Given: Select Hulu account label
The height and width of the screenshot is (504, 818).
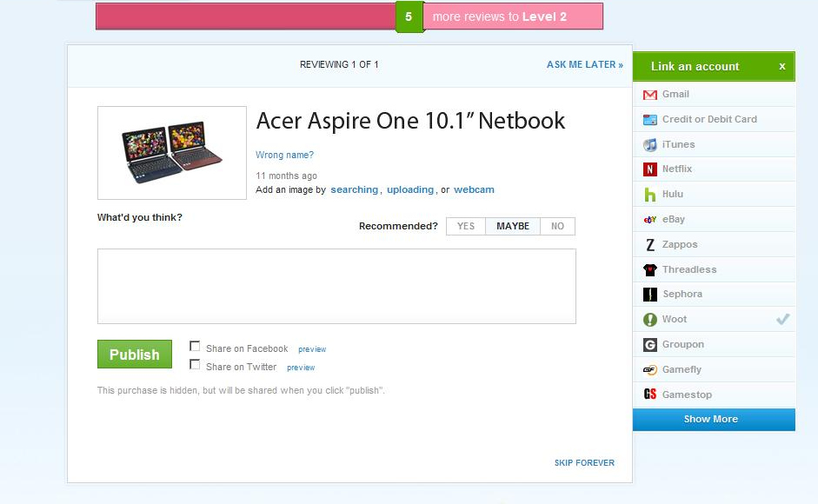Looking at the screenshot, I should 673,194.
